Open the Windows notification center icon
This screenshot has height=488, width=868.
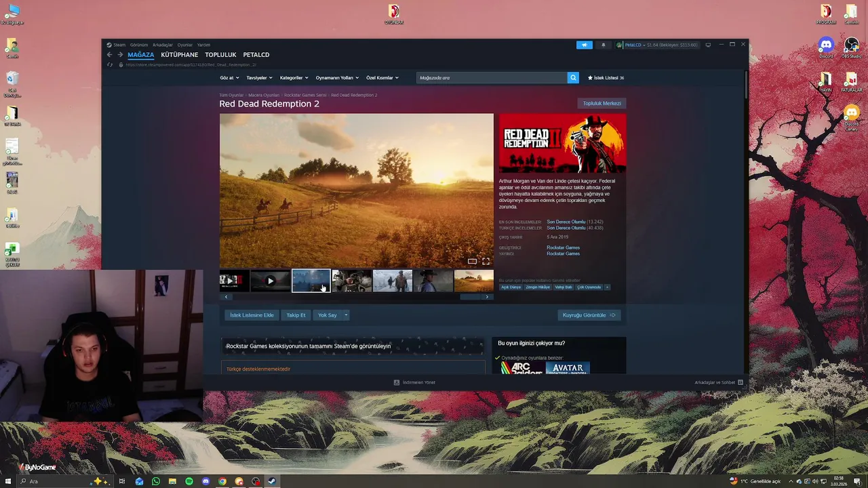pos(858,481)
